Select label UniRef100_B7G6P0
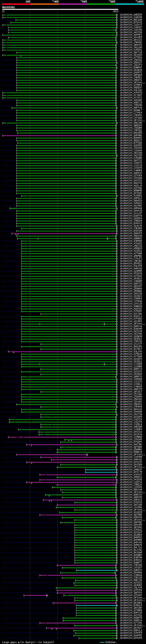The image size is (146, 644). [x=131, y=442]
